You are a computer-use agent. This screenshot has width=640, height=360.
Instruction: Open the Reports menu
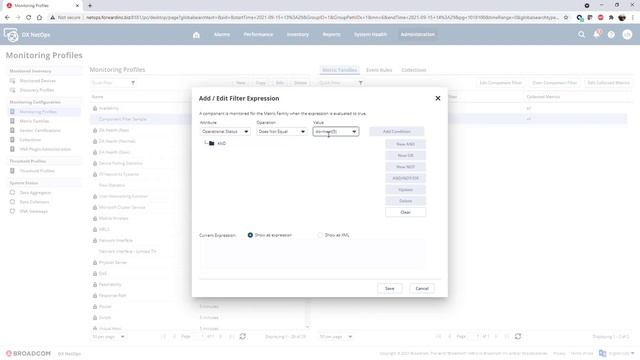pyautogui.click(x=331, y=34)
